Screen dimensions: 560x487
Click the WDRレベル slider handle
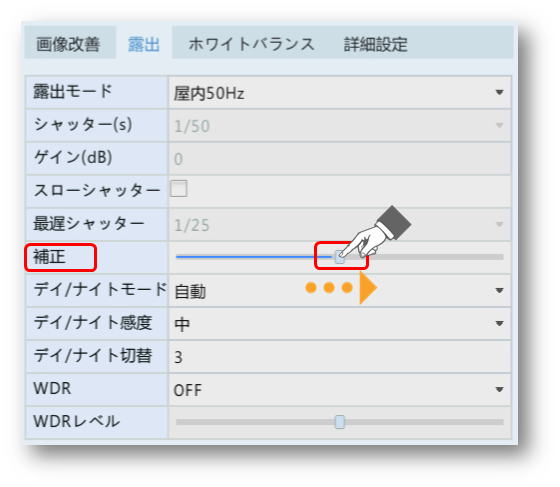click(x=340, y=422)
